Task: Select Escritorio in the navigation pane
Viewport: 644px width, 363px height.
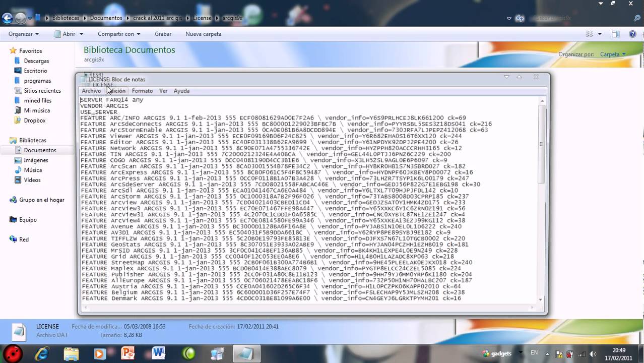Action: pos(35,71)
